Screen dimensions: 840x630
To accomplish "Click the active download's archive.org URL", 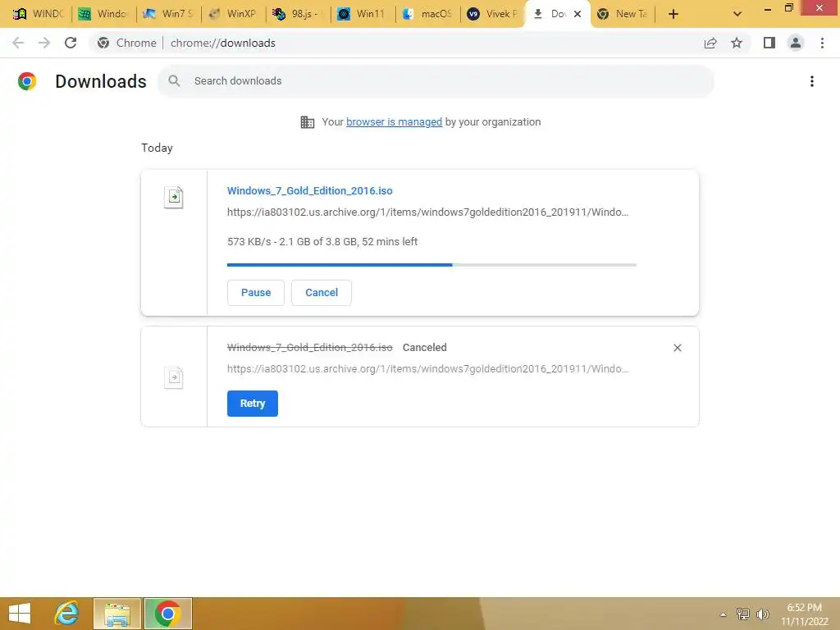I will pyautogui.click(x=427, y=212).
